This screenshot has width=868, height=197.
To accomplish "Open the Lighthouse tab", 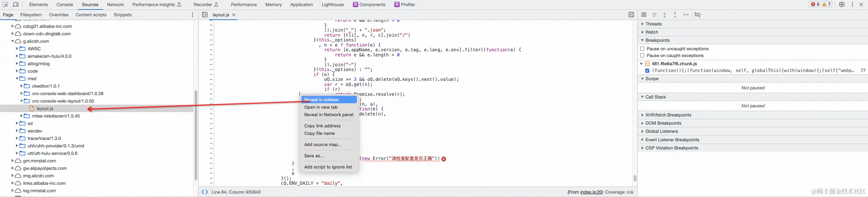I will pos(333,4).
